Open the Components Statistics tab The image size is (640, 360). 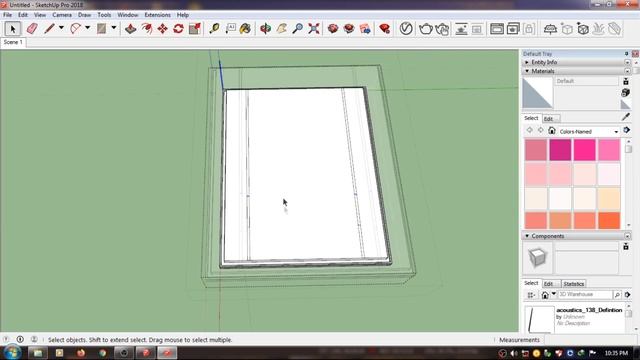(x=573, y=284)
